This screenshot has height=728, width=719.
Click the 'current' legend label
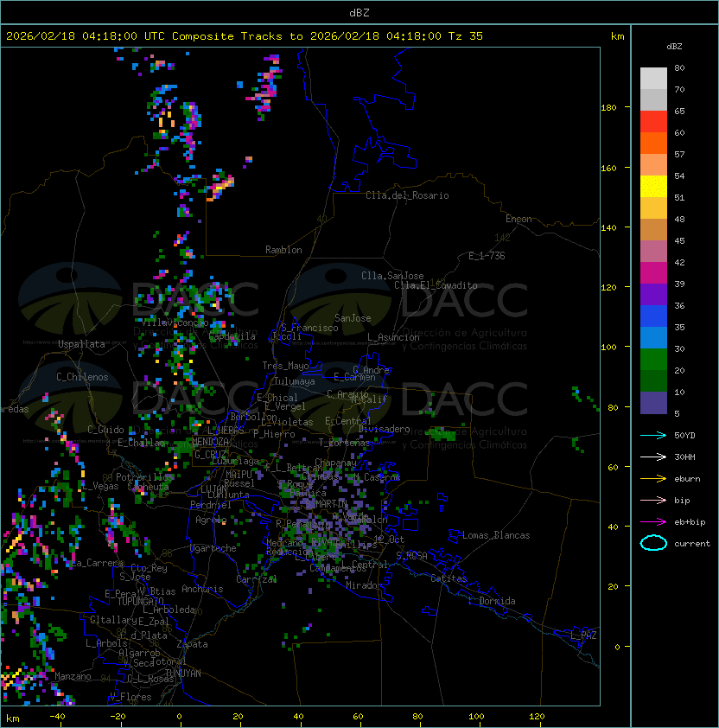[x=692, y=544]
